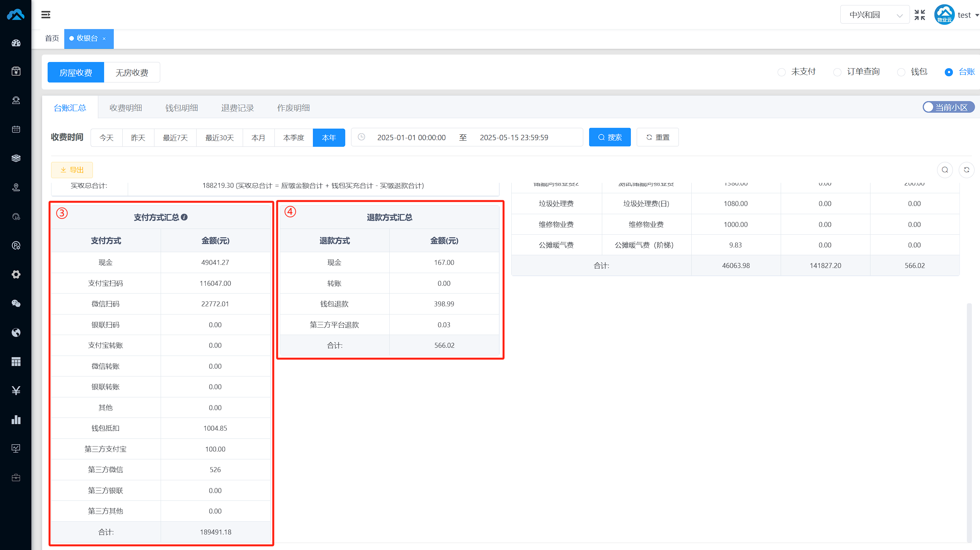This screenshot has width=980, height=550.
Task: Filter by 本年
Action: pyautogui.click(x=329, y=137)
